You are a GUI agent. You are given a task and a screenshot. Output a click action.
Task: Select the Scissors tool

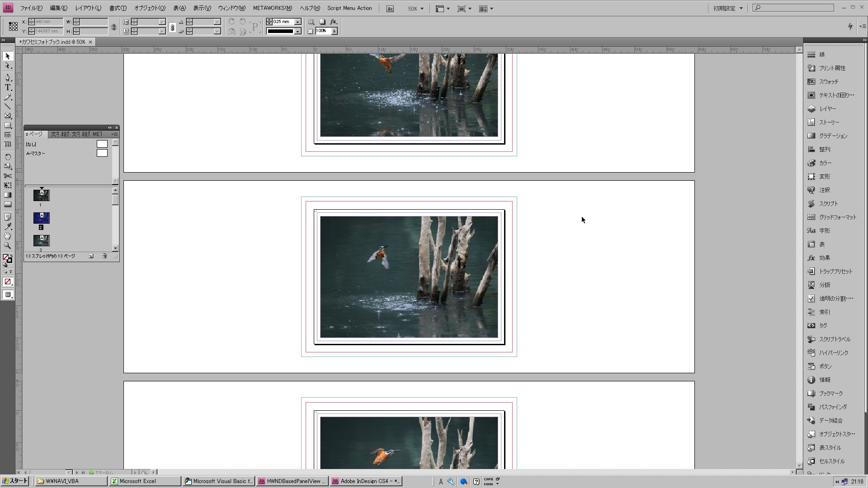(8, 176)
